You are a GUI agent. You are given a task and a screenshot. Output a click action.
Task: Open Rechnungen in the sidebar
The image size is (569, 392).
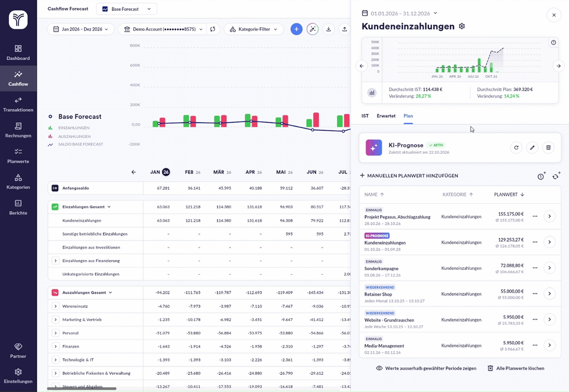point(18,130)
